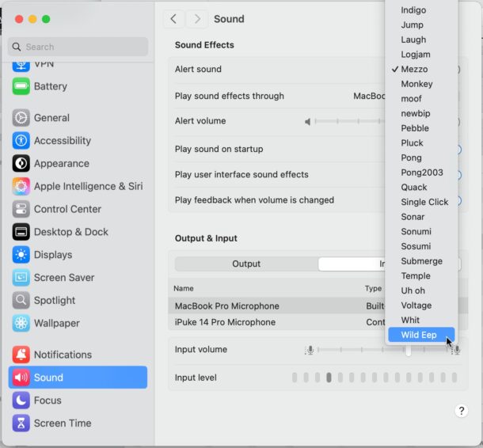Viewport: 483px width, 448px height.
Task: Open Notifications via its bell icon
Action: coord(21,355)
